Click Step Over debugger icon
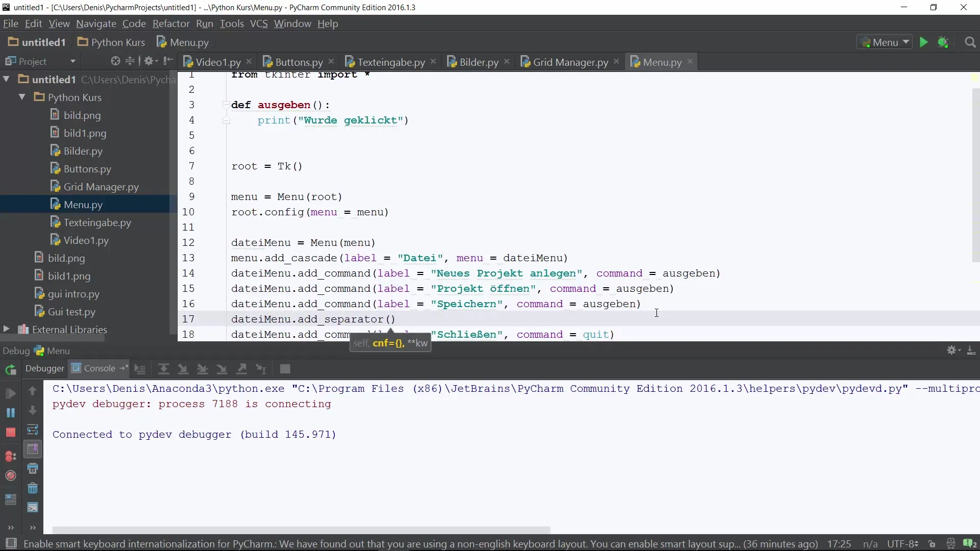The height and width of the screenshot is (551, 980). [163, 369]
